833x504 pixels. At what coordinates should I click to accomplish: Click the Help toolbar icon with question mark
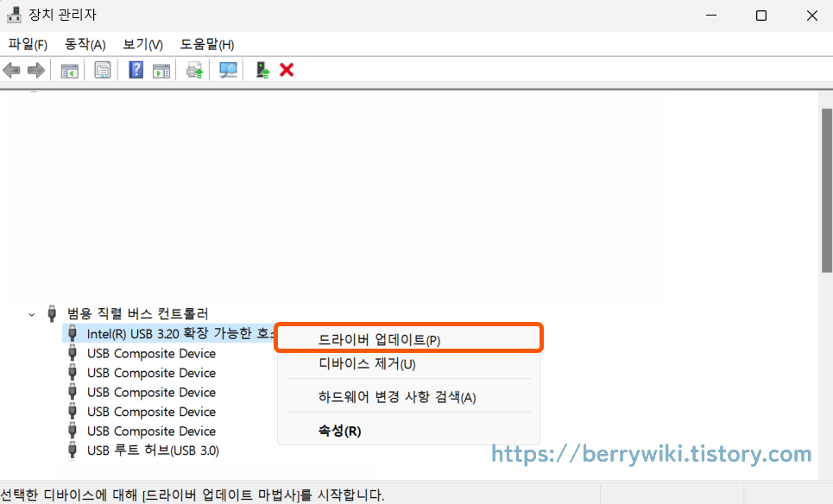pos(135,70)
